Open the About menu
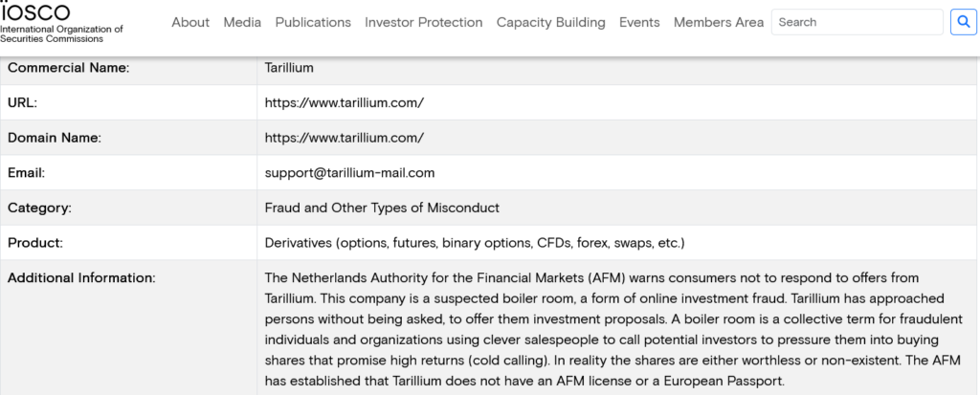The width and height of the screenshot is (980, 395). coord(190,22)
